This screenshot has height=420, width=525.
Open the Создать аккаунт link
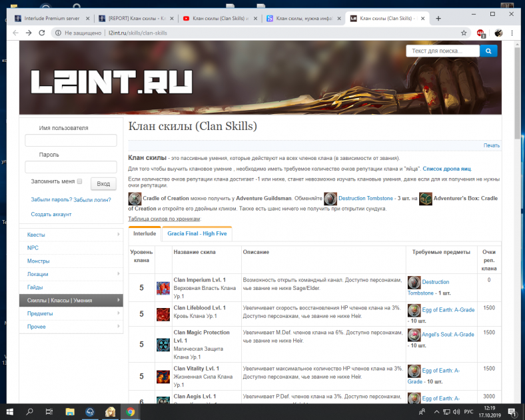pyautogui.click(x=53, y=214)
